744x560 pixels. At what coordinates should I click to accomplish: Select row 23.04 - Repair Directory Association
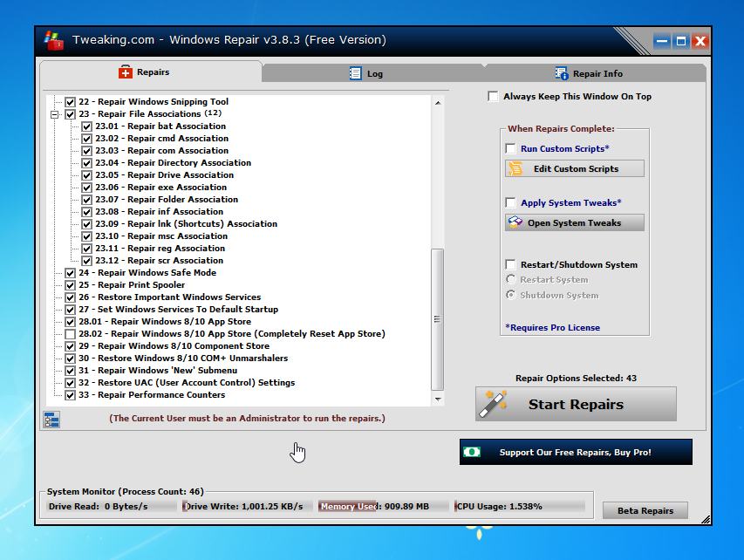[174, 163]
